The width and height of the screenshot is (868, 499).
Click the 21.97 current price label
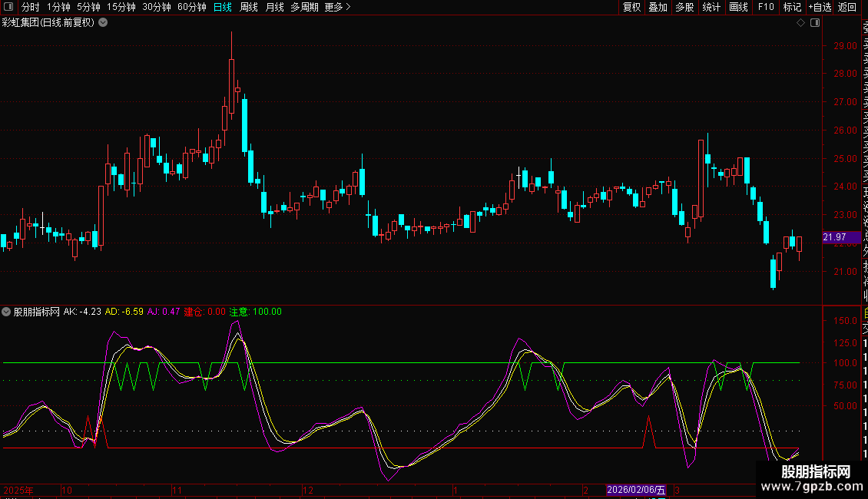(x=841, y=237)
